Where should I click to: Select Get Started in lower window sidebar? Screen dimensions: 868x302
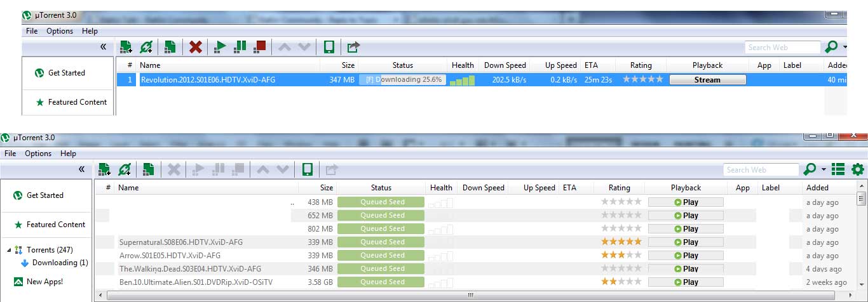pos(46,195)
